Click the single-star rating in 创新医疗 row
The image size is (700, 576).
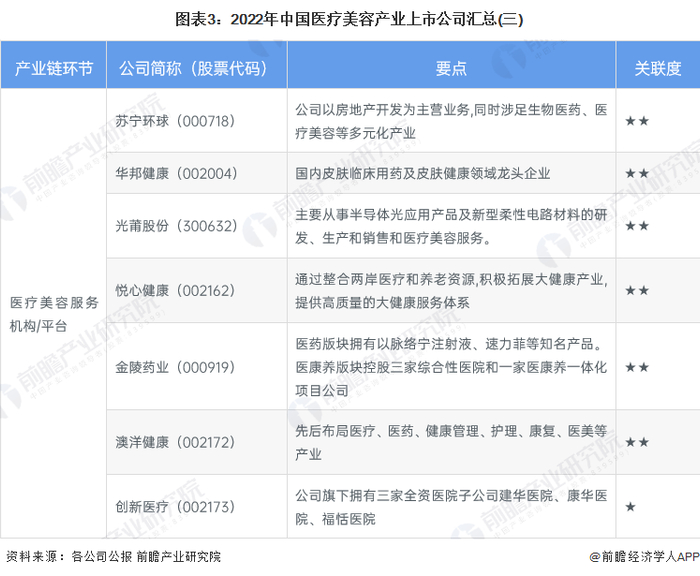pyautogui.click(x=630, y=507)
